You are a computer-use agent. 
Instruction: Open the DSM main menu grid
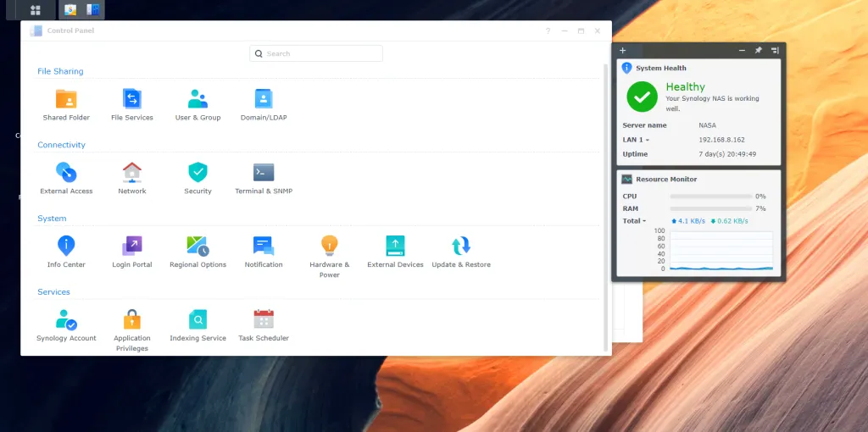pos(36,10)
